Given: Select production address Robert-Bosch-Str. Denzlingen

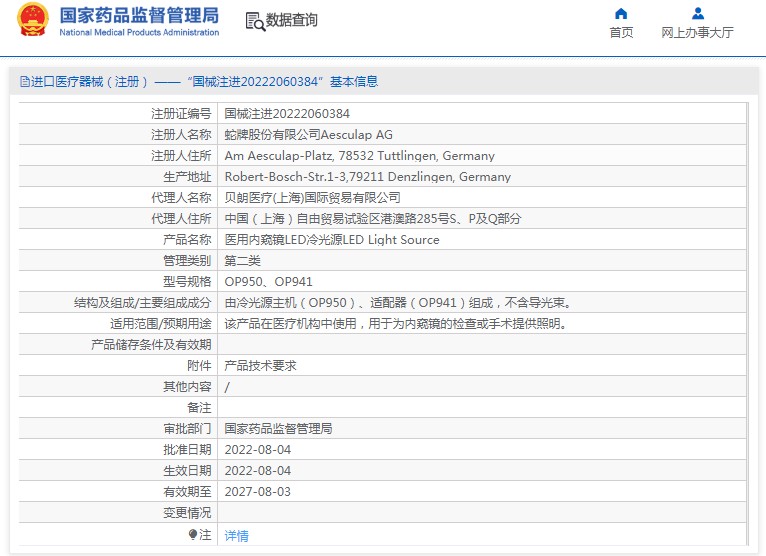Looking at the screenshot, I should tap(368, 176).
